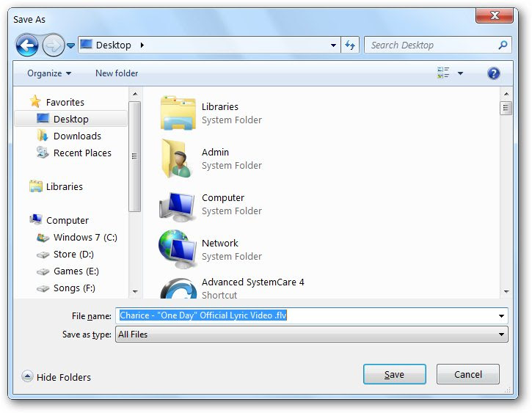532x413 pixels.
Task: Select the Admin user folder icon
Action: pyautogui.click(x=176, y=158)
